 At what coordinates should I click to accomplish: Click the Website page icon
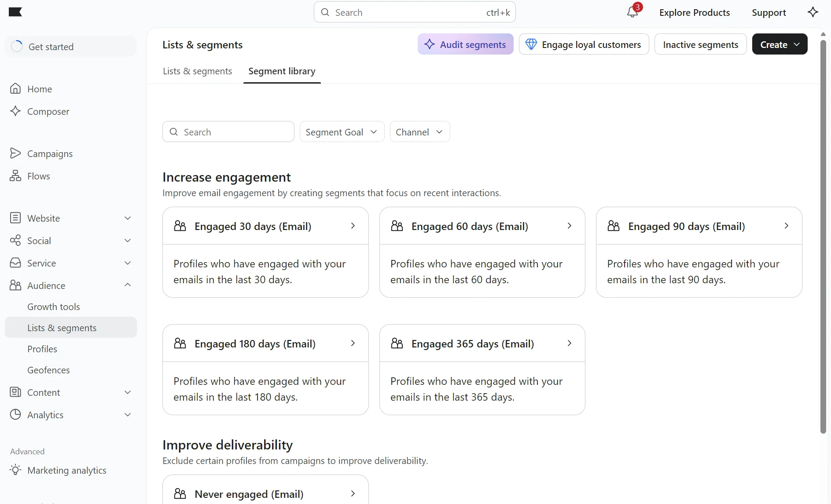tap(15, 218)
